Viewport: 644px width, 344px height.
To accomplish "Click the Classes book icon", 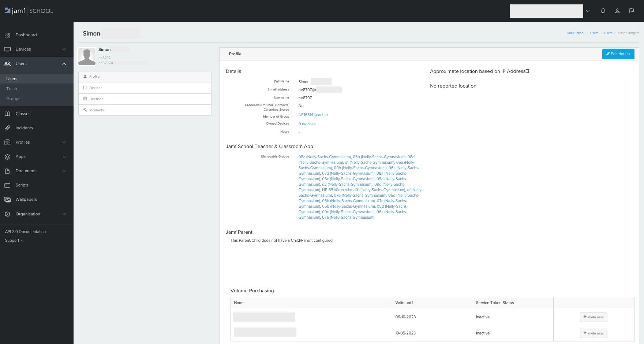I will click(7, 114).
